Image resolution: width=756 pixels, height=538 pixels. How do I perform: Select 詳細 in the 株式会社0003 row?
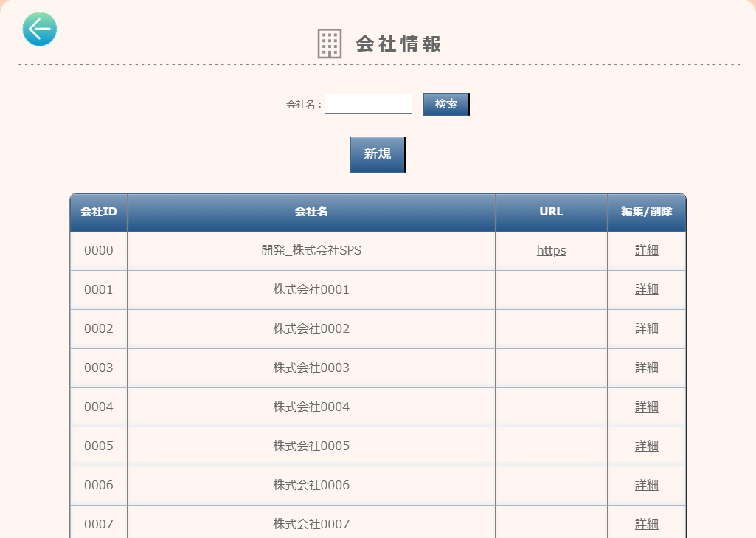pyautogui.click(x=646, y=368)
